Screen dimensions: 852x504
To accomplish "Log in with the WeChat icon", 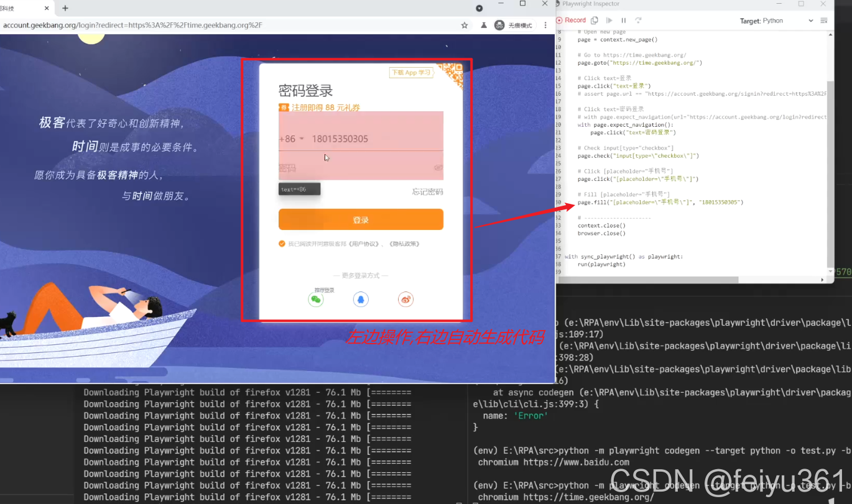I will point(317,300).
